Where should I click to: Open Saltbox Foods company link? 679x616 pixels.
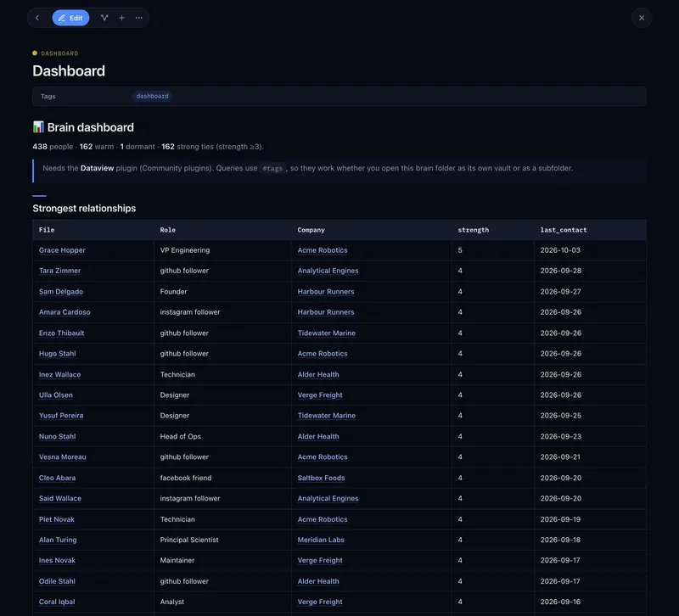pos(321,478)
